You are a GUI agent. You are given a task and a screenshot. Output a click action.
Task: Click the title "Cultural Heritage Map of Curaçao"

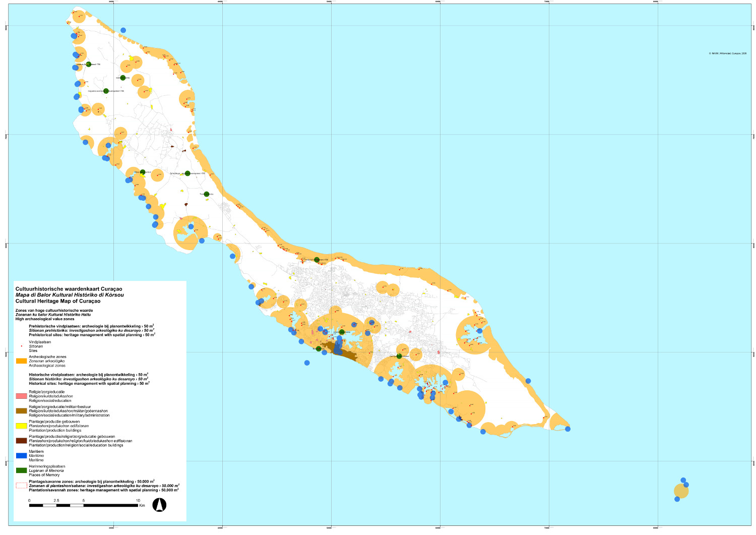tap(57, 302)
